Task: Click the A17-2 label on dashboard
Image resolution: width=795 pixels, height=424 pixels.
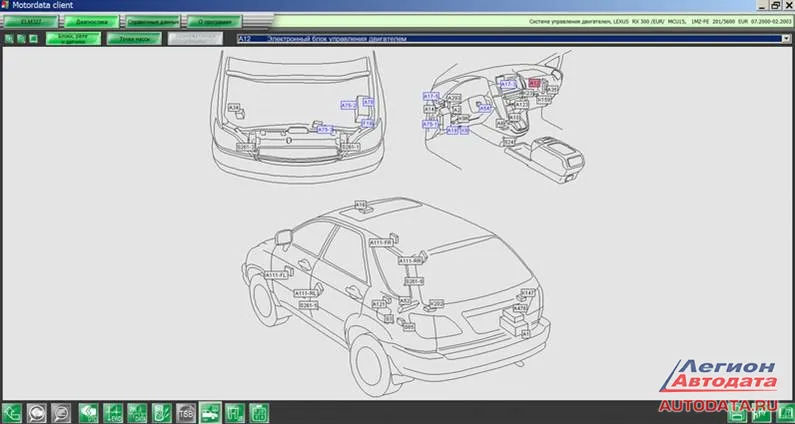Action: (x=508, y=84)
